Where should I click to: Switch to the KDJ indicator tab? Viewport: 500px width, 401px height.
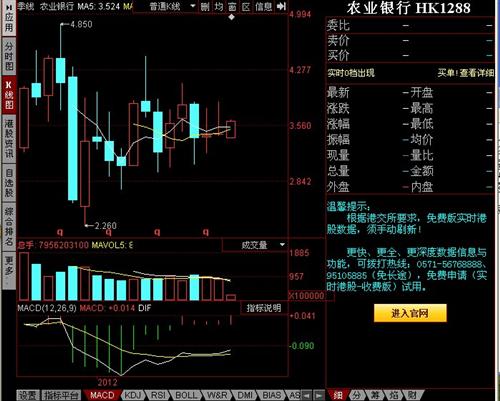132,395
